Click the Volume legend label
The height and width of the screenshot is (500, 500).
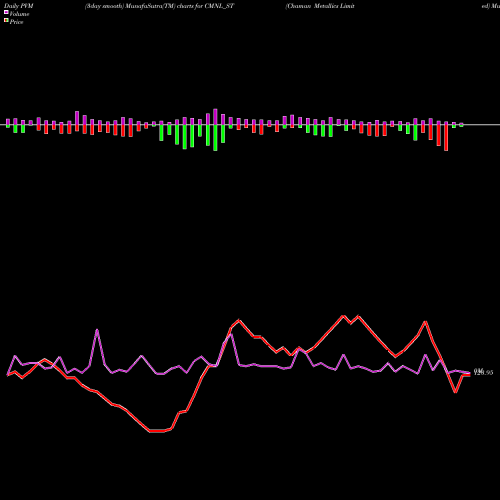point(19,14)
